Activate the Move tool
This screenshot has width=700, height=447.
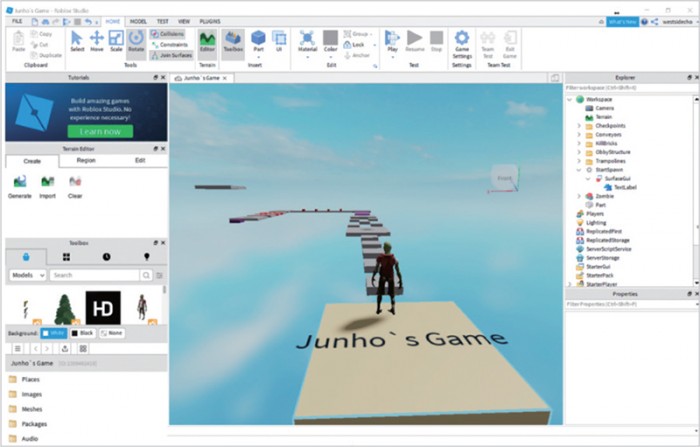pyautogui.click(x=96, y=41)
